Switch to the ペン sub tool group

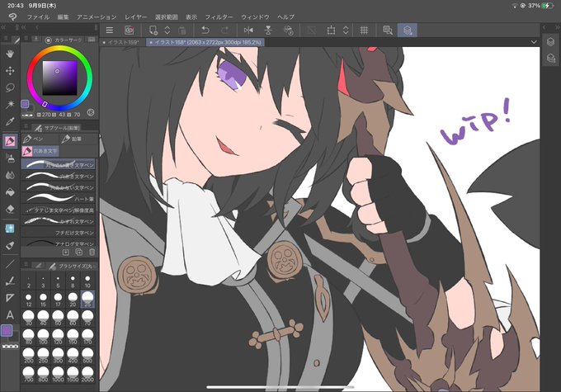(x=39, y=139)
